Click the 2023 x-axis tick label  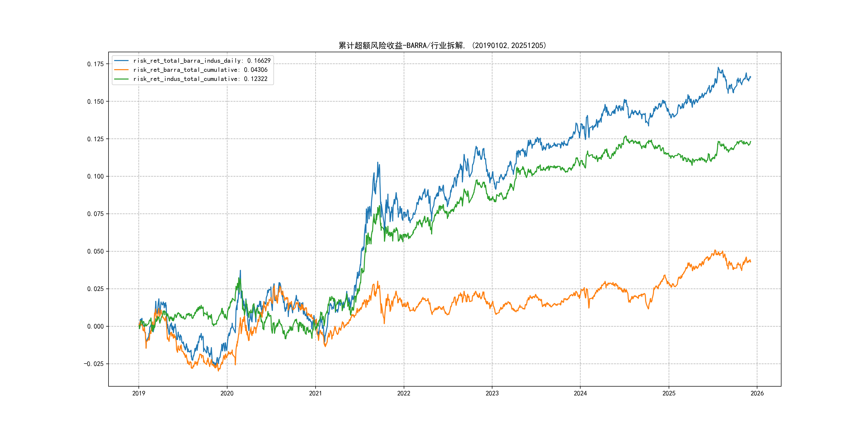click(492, 393)
